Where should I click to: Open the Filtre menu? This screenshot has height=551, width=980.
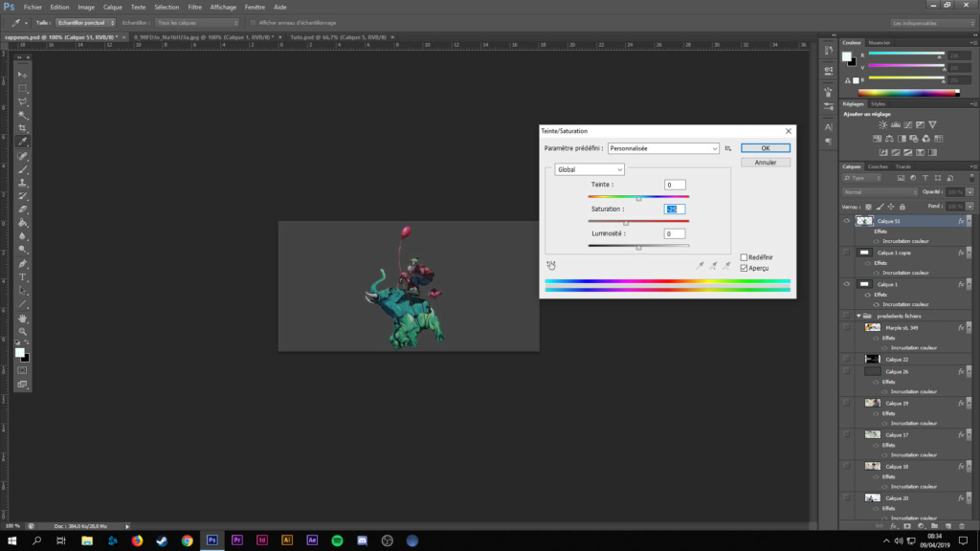pyautogui.click(x=195, y=7)
